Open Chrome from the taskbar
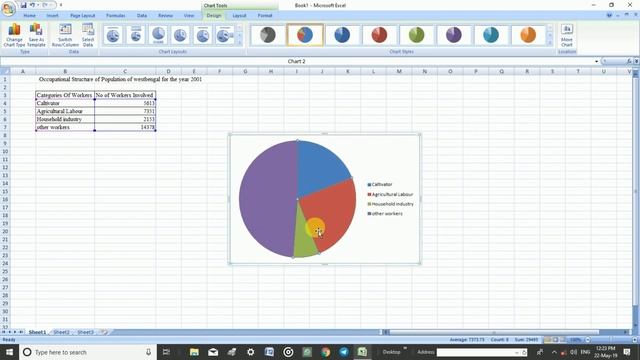The image size is (640, 360). click(x=325, y=352)
